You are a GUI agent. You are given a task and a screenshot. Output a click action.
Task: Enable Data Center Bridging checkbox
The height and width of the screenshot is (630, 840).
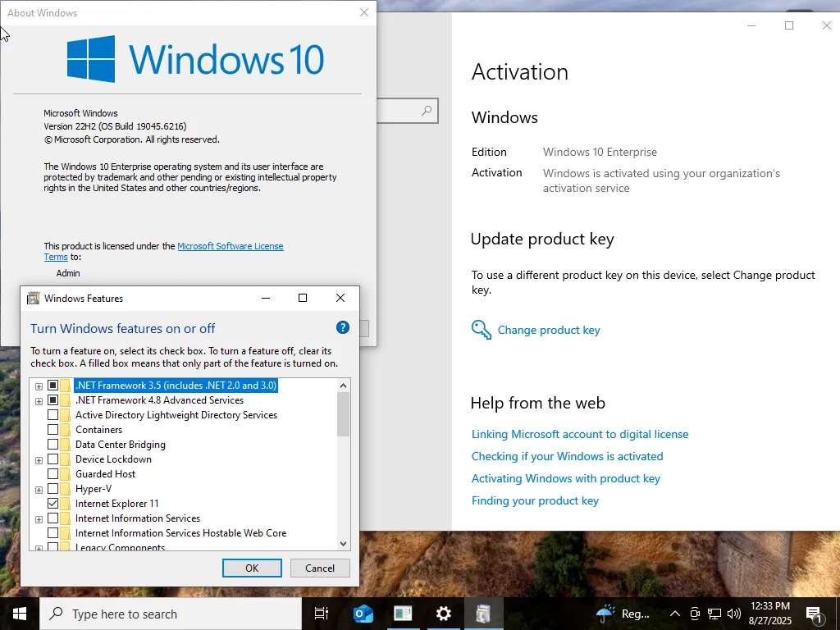[x=52, y=444]
